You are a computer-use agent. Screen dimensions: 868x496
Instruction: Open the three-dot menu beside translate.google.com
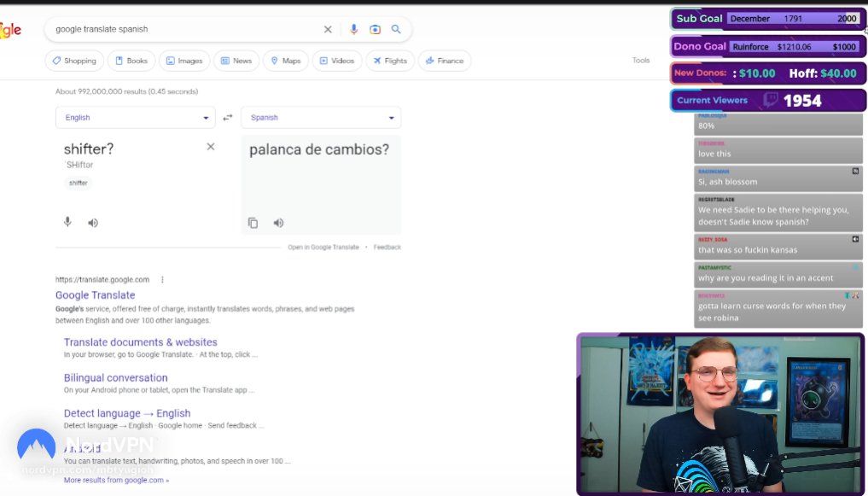[x=162, y=278]
